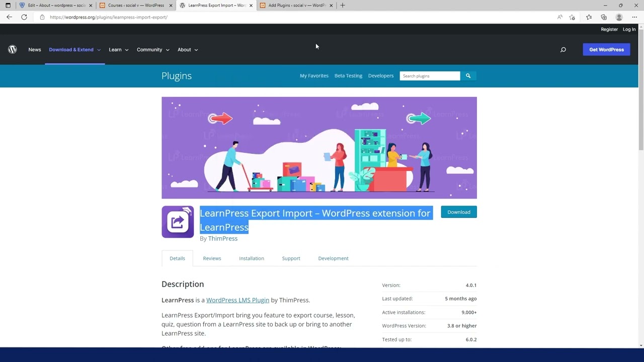Open the Support tab
The image size is (644, 362).
(291, 258)
